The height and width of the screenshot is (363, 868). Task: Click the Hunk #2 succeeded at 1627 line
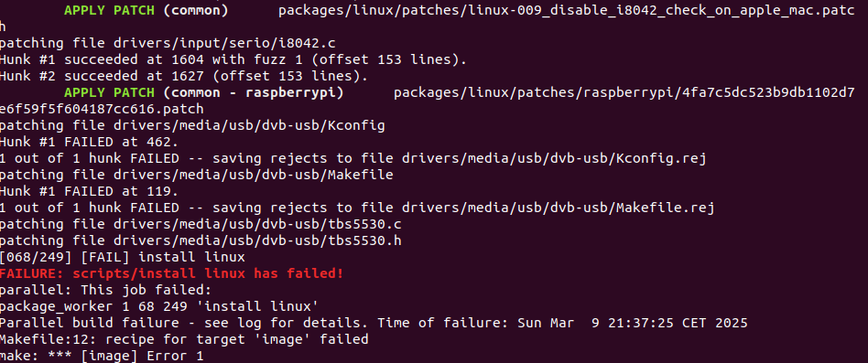click(184, 76)
